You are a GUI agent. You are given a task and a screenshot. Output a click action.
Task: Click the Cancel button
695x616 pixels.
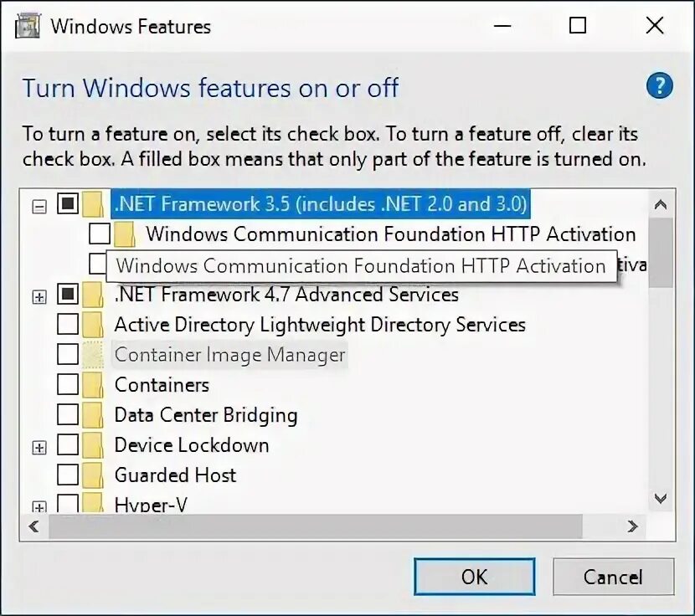point(614,577)
